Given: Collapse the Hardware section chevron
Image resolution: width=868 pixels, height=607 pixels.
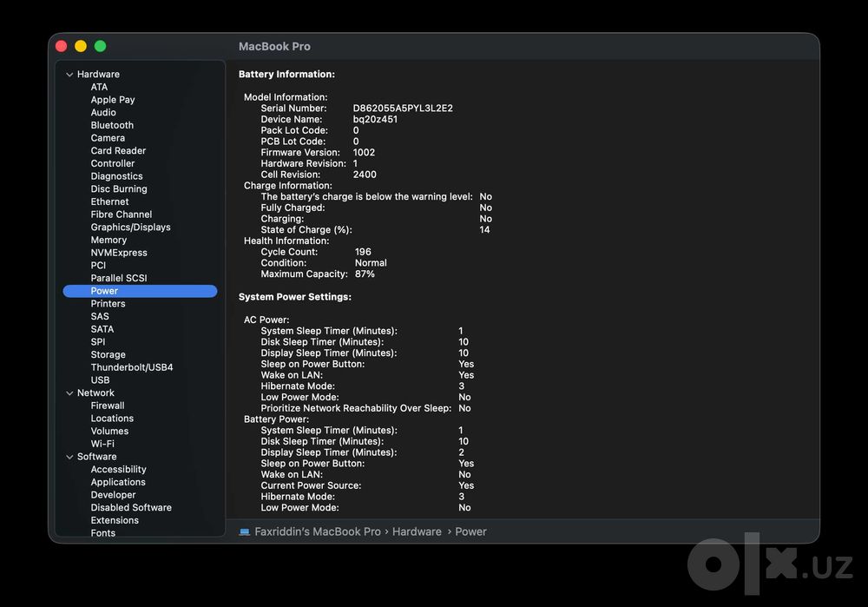Looking at the screenshot, I should (x=69, y=74).
